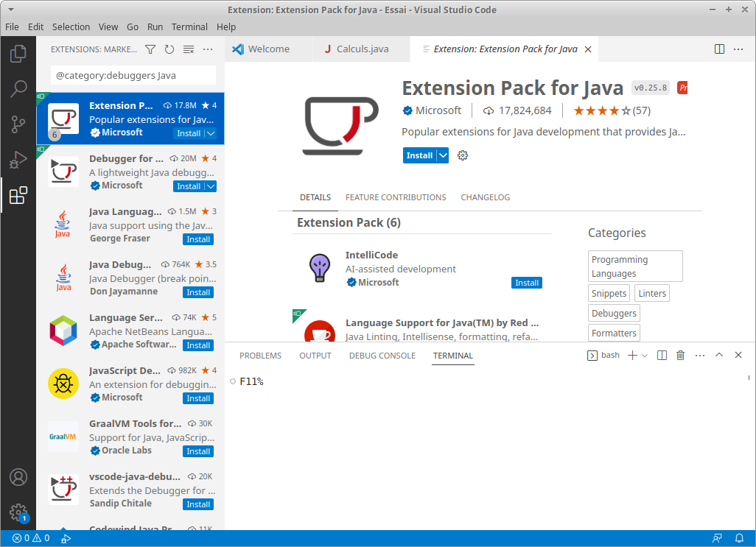Viewport: 756px width, 547px height.
Task: Open notifications bell in status bar
Action: [x=739, y=538]
